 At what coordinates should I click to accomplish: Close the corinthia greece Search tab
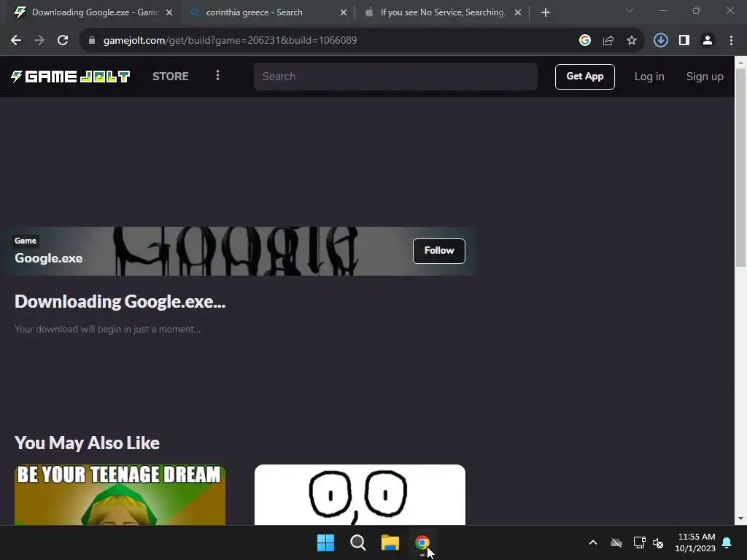[x=344, y=13]
